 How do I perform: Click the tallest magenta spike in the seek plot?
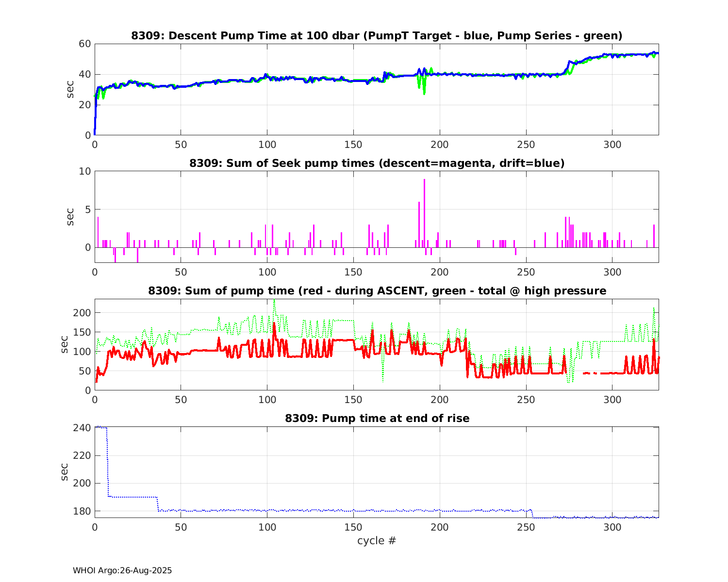(x=424, y=204)
